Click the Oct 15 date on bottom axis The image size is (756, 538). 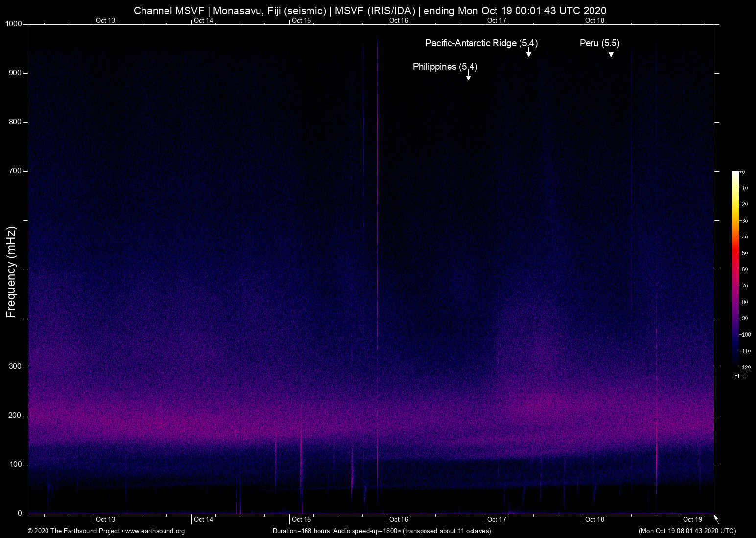(x=301, y=520)
